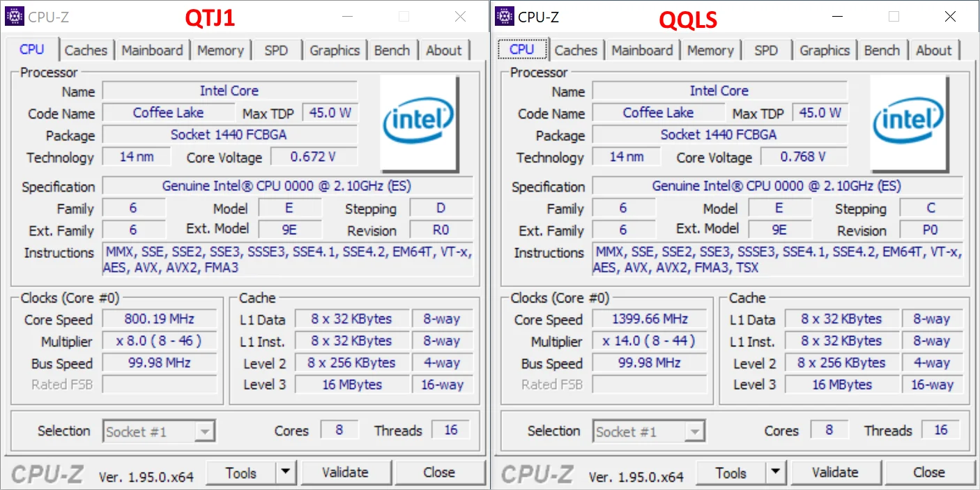Click the Revision value P0
Viewport: 980px width, 490px height.
pos(931,230)
